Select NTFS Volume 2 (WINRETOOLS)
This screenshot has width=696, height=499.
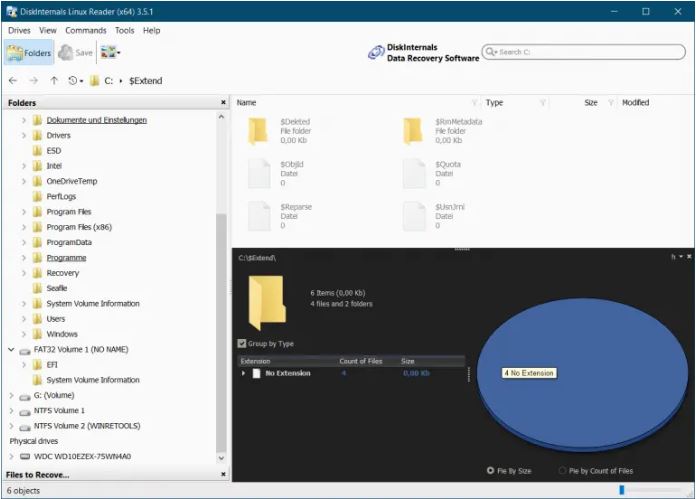click(87, 426)
